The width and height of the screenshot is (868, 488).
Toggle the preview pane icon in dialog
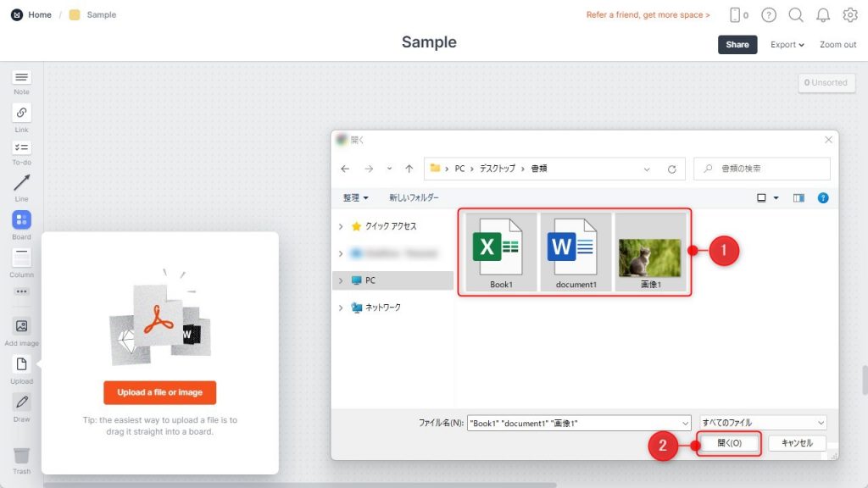click(x=798, y=197)
